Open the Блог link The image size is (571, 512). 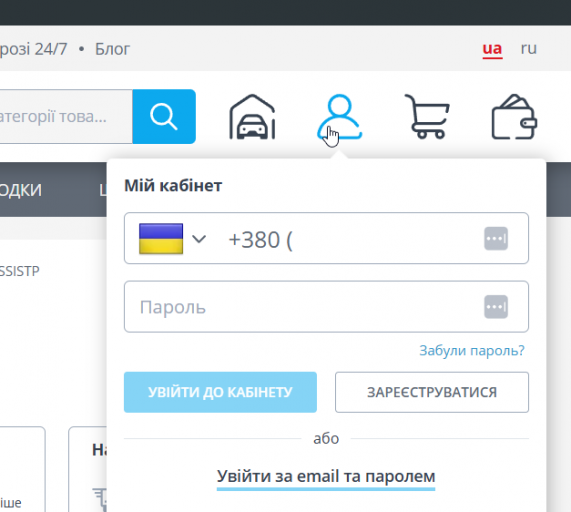[x=112, y=49]
